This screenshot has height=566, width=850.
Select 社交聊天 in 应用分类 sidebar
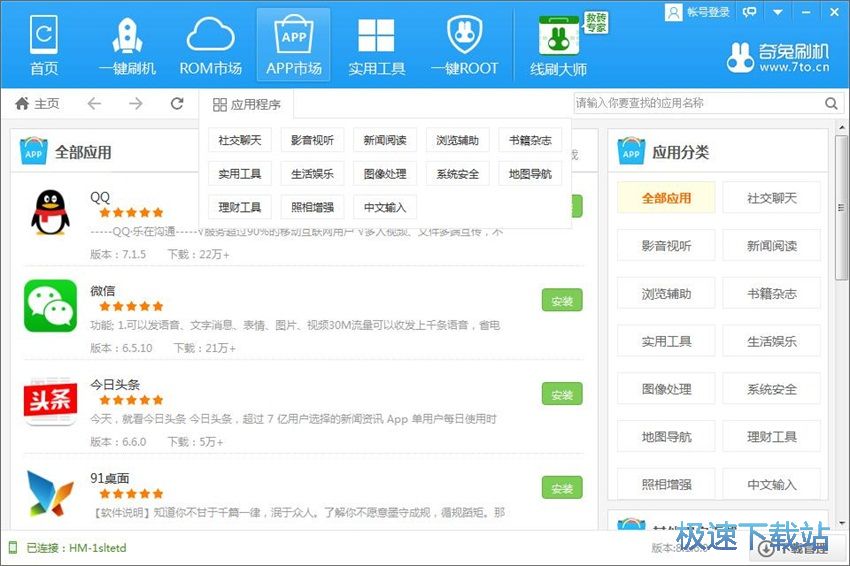click(771, 198)
